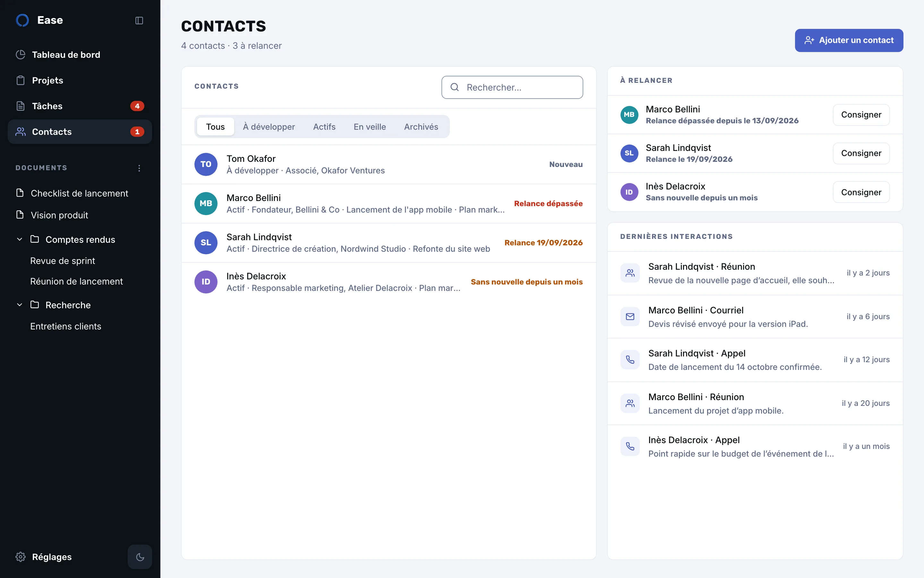Select the Archivés filter tab

click(x=421, y=127)
